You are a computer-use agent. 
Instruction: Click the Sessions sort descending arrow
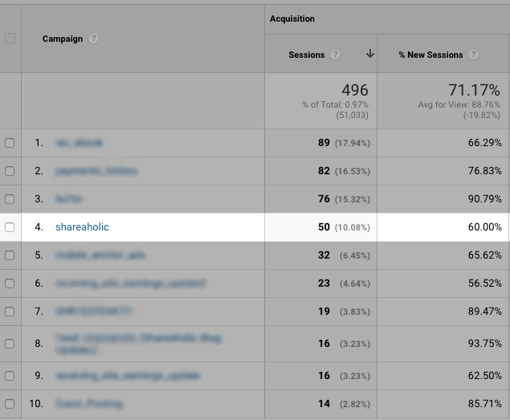(x=369, y=55)
